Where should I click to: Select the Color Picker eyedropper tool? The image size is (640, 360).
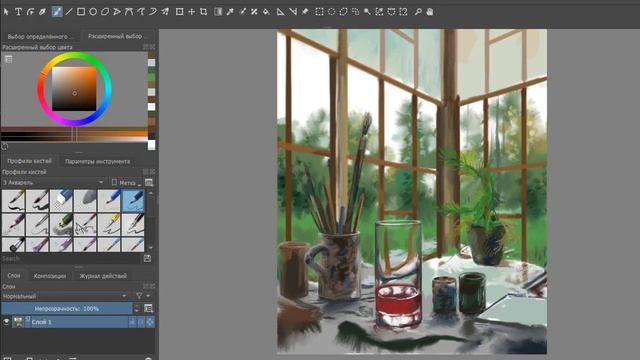tap(230, 12)
